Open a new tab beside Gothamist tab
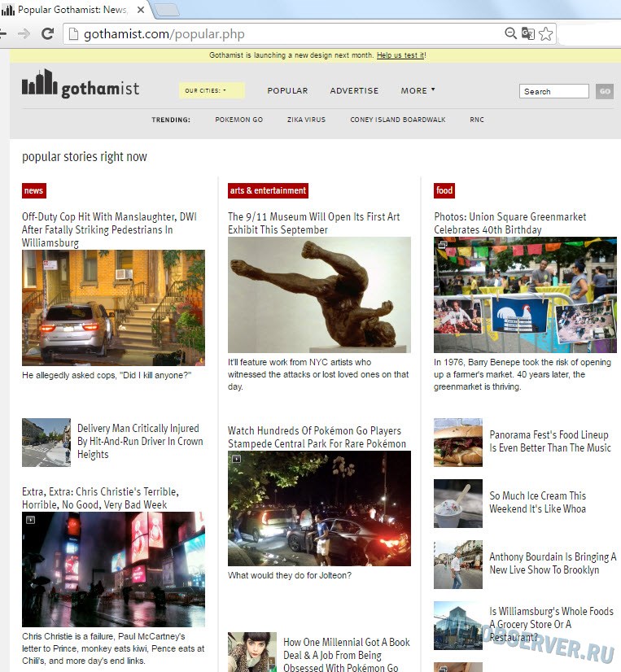This screenshot has height=672, width=621. point(166,10)
